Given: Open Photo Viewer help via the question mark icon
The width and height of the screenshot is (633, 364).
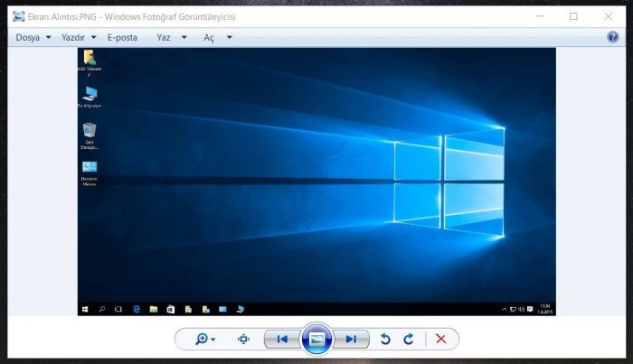Looking at the screenshot, I should click(x=612, y=37).
